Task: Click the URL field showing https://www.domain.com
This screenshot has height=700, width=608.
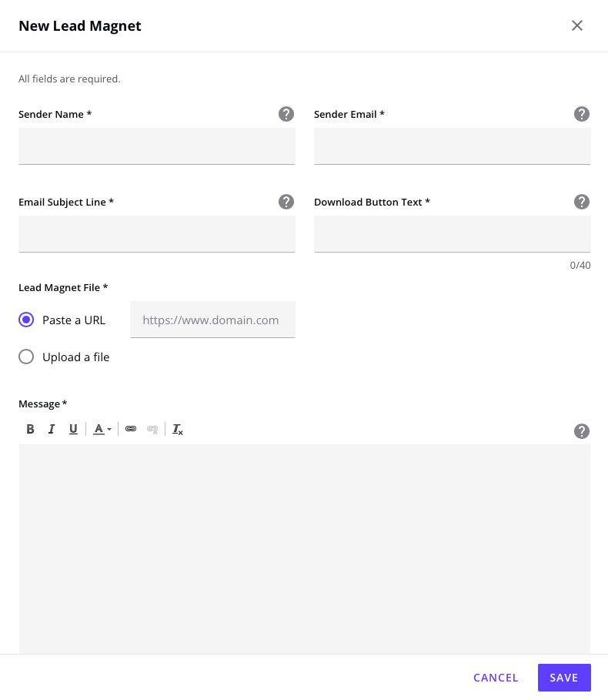Action: click(x=212, y=320)
